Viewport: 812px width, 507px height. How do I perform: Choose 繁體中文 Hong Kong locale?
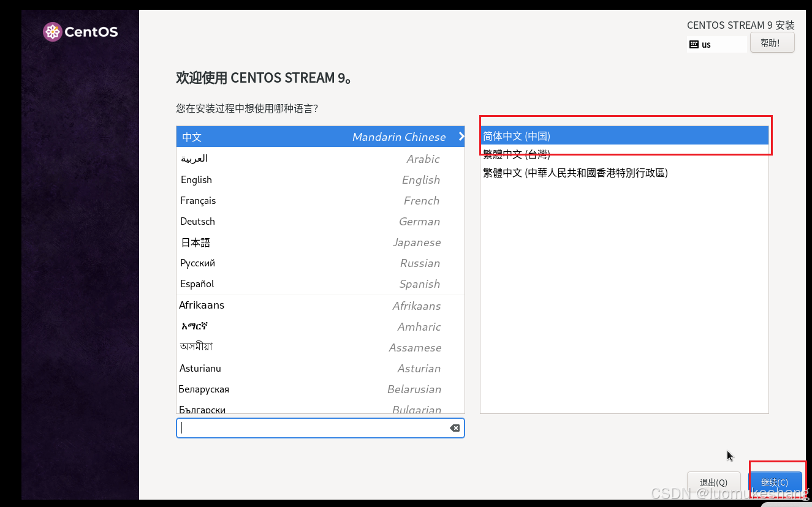[624, 173]
